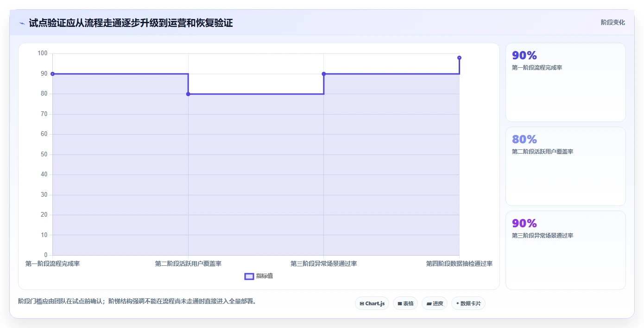Click the chart title 试点验证应从流程走通逐步升级到运营和恢复验证
The image size is (644, 328).
coord(131,23)
